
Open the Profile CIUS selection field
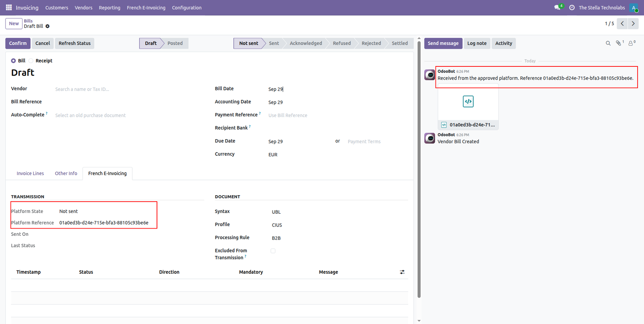coord(340,225)
